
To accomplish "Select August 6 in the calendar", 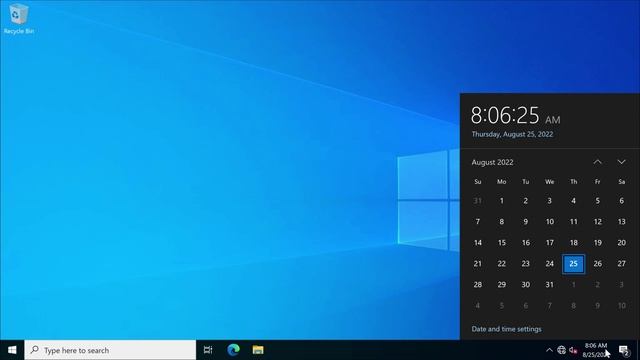I will pos(622,200).
